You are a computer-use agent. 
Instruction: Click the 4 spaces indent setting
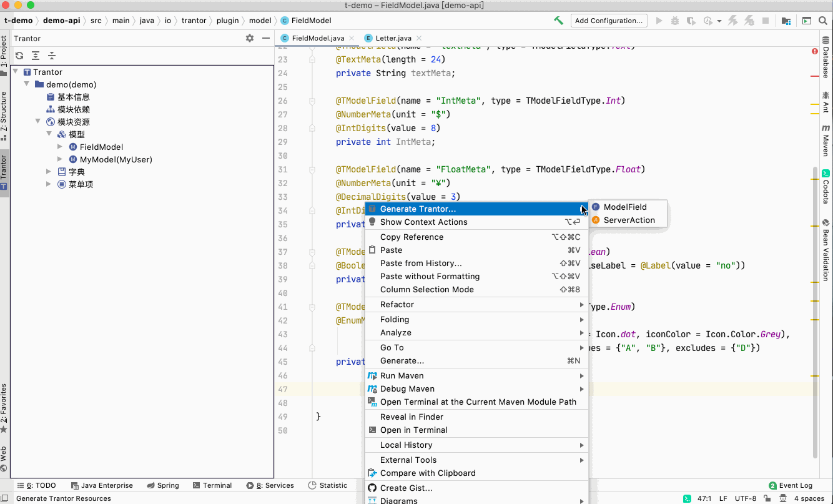click(x=809, y=498)
